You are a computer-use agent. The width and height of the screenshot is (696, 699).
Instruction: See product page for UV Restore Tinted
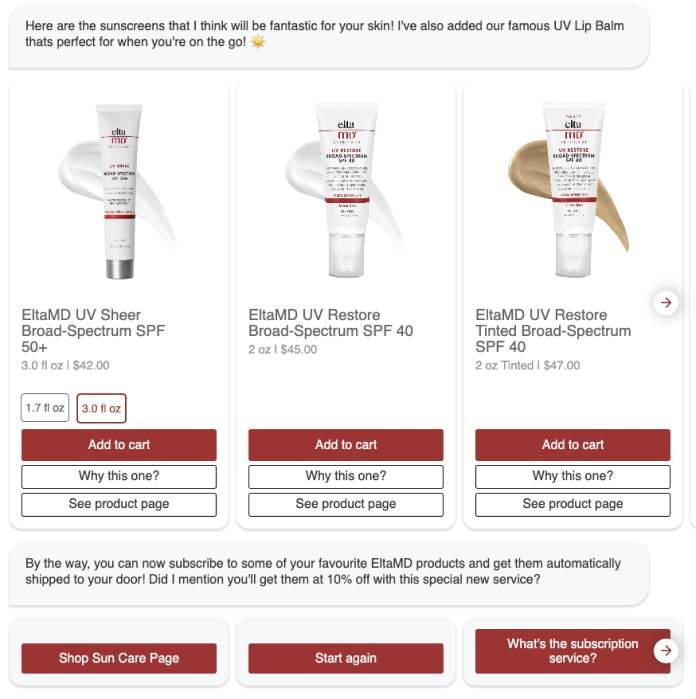[x=573, y=504]
